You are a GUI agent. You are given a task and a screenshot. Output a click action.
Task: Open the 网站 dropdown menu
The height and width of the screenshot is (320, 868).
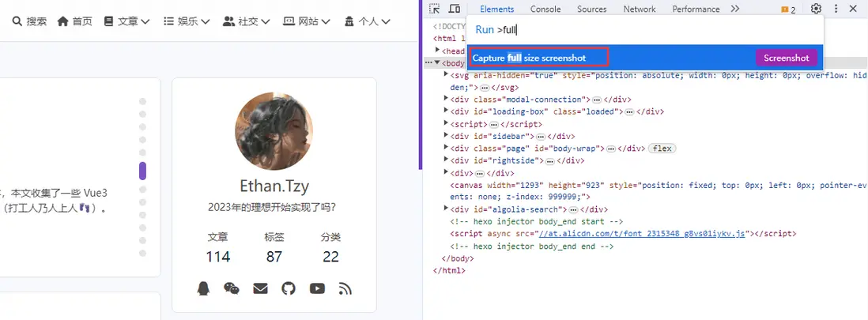click(306, 21)
